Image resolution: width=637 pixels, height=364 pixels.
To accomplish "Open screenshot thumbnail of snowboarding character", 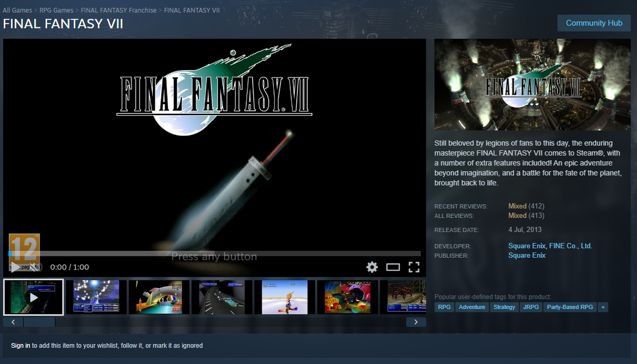I will [285, 297].
